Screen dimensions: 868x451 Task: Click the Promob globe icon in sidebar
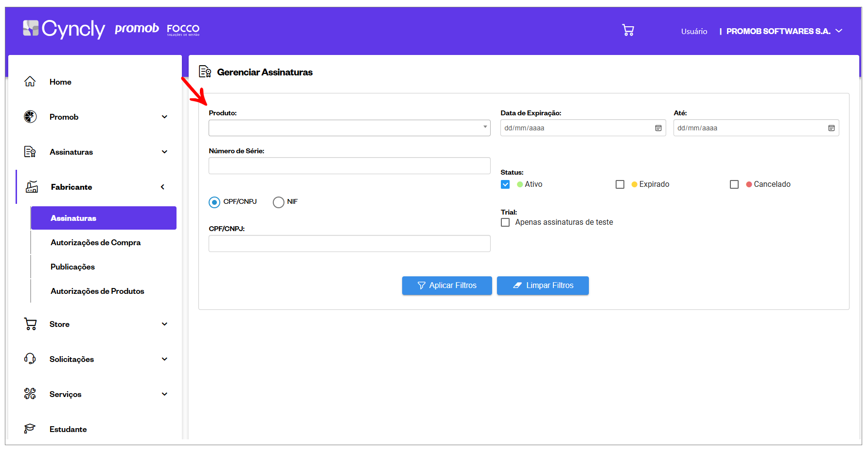(30, 117)
